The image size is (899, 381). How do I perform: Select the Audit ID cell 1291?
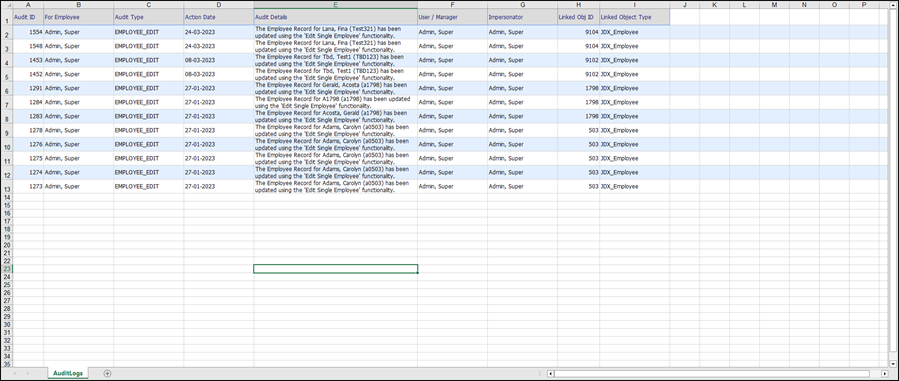(28, 88)
